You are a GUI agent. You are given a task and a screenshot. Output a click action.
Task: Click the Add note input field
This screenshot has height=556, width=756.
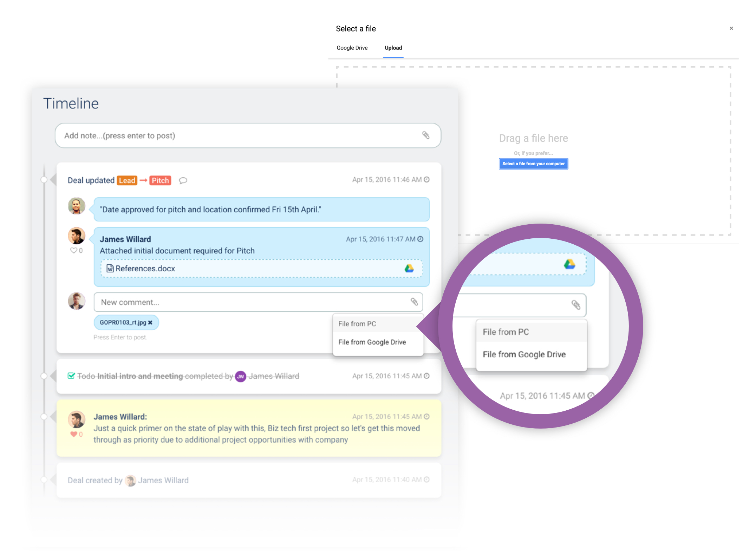click(x=247, y=135)
